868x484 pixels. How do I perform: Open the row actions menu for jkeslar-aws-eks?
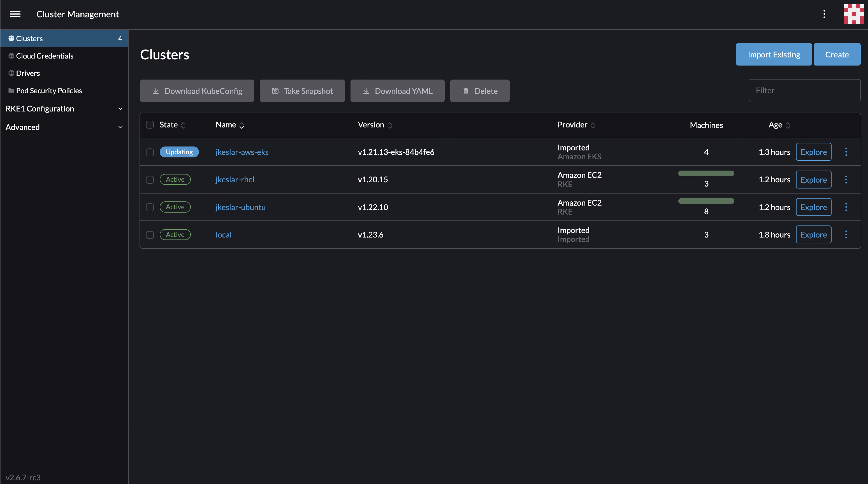click(x=846, y=152)
